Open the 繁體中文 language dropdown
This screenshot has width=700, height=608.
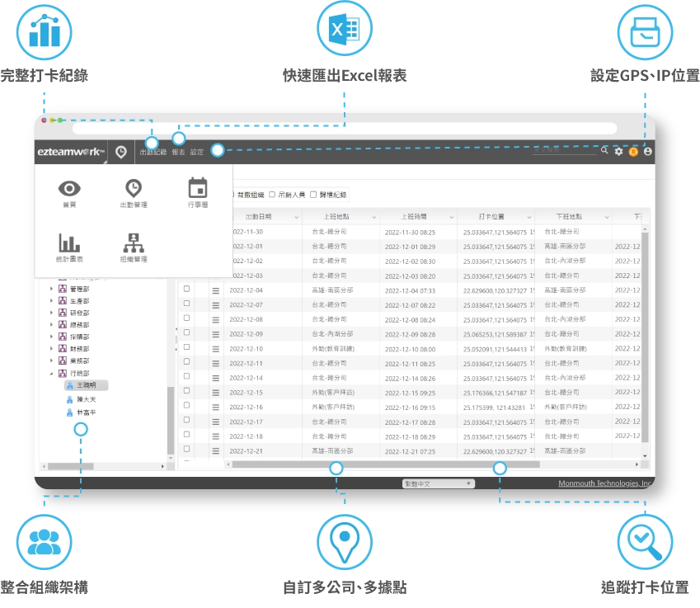pos(438,483)
